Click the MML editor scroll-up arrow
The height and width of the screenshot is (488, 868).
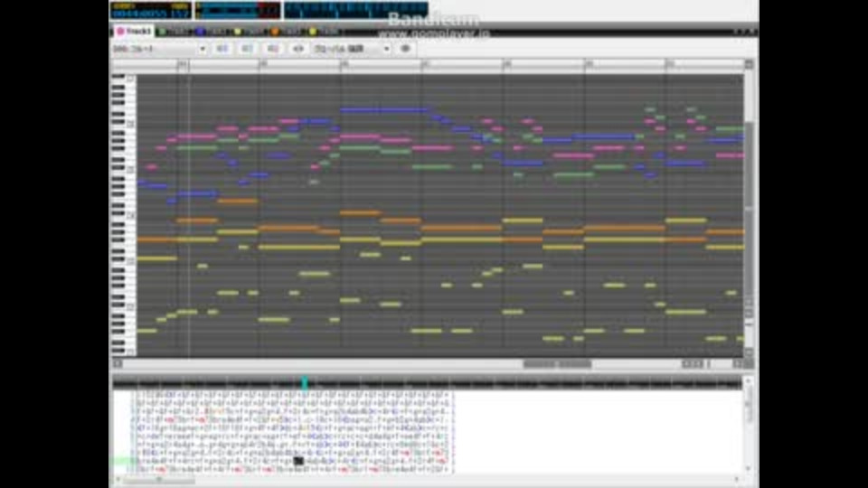coord(749,381)
